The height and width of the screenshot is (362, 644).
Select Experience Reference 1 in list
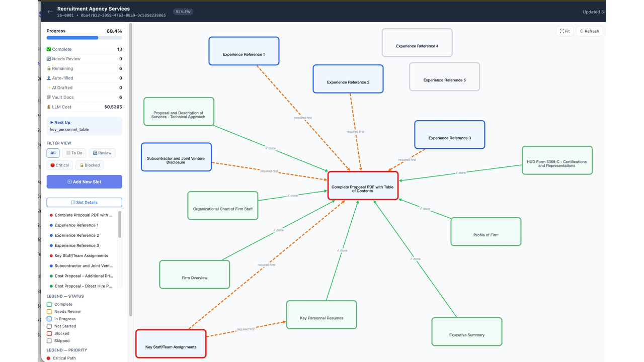click(82, 225)
